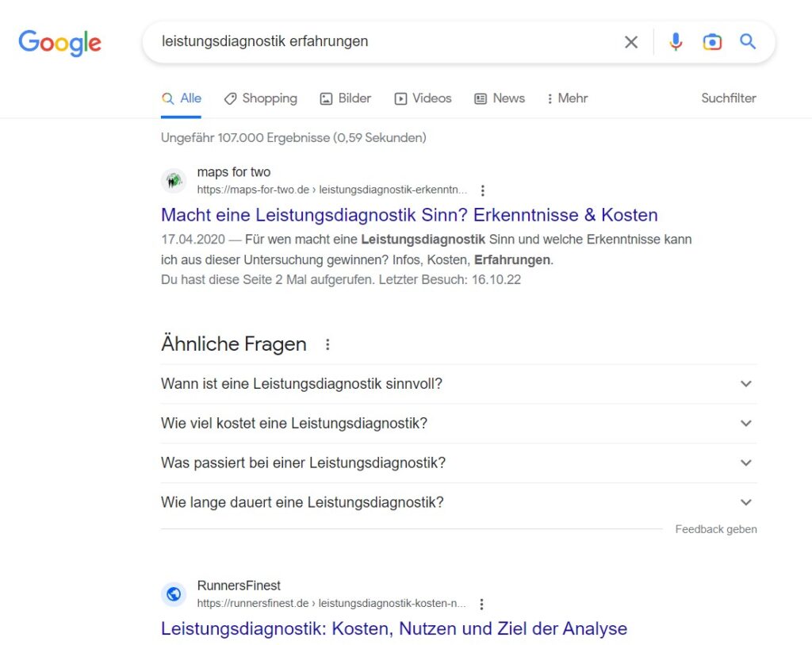Click 'Du hast diese Seite 2 Mal aufgerufen' note
The image size is (812, 645).
341,280
